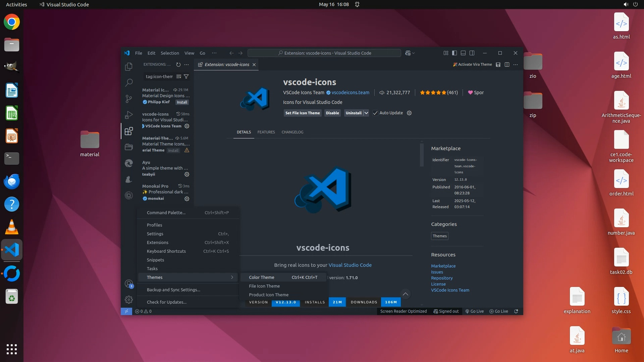Click the filter extensions funnel icon
This screenshot has width=644, height=362.
pyautogui.click(x=186, y=76)
